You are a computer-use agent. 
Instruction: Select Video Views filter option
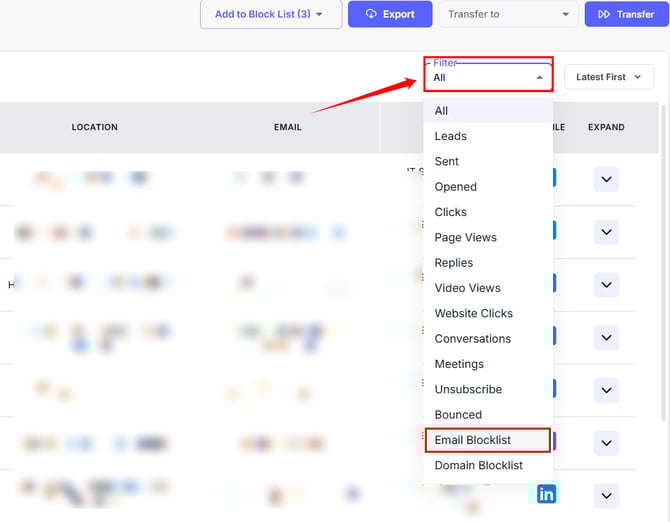[x=467, y=288]
